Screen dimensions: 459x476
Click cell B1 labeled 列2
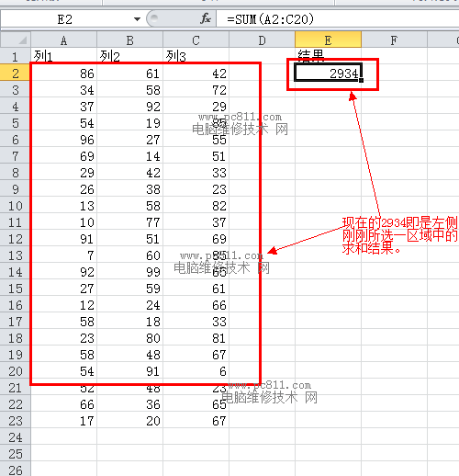pos(129,56)
